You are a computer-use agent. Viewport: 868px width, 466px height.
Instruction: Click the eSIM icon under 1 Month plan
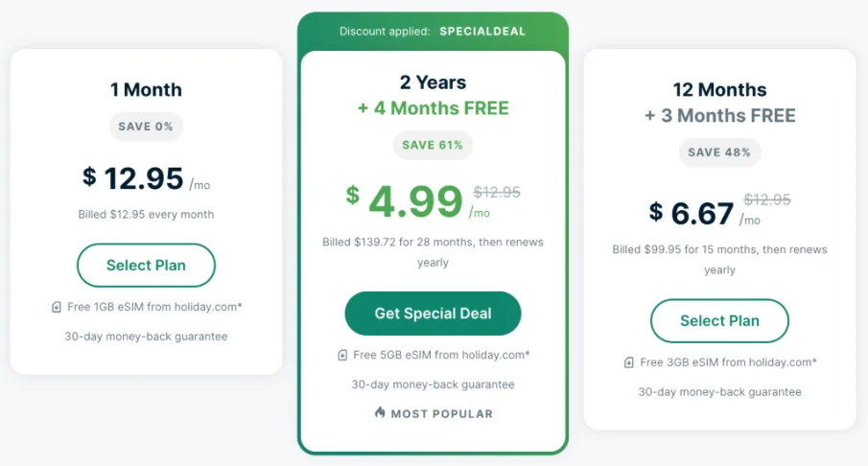(57, 307)
